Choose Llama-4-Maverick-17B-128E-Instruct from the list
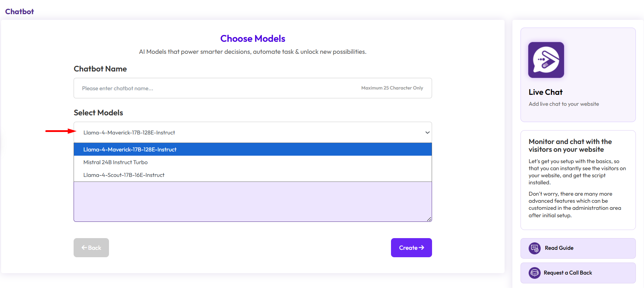The width and height of the screenshot is (644, 288). pyautogui.click(x=130, y=149)
